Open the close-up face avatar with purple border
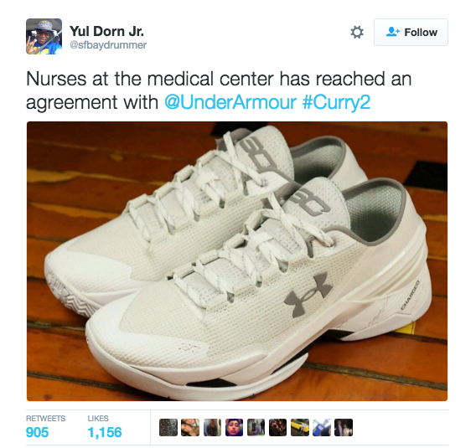The height and width of the screenshot is (448, 476). click(234, 427)
